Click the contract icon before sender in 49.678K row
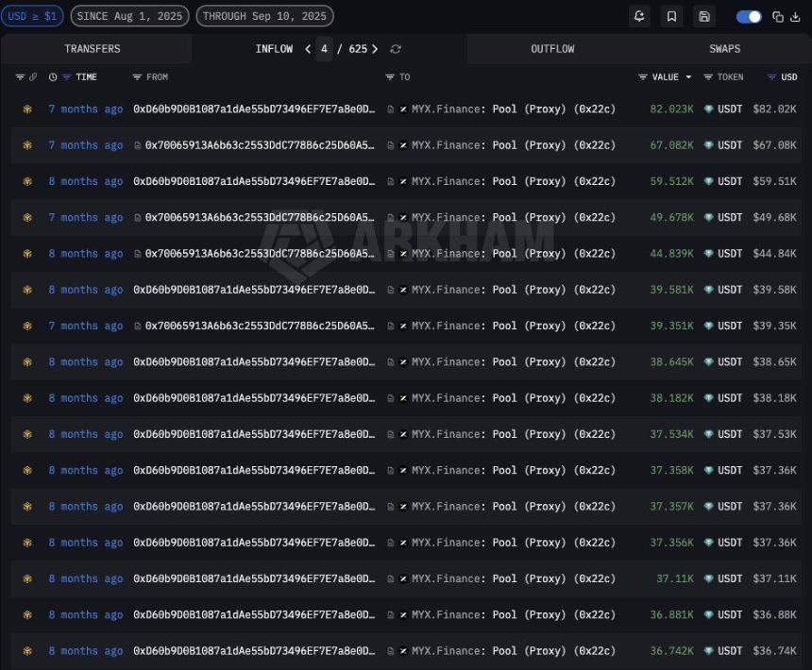This screenshot has height=670, width=812. coord(137,218)
